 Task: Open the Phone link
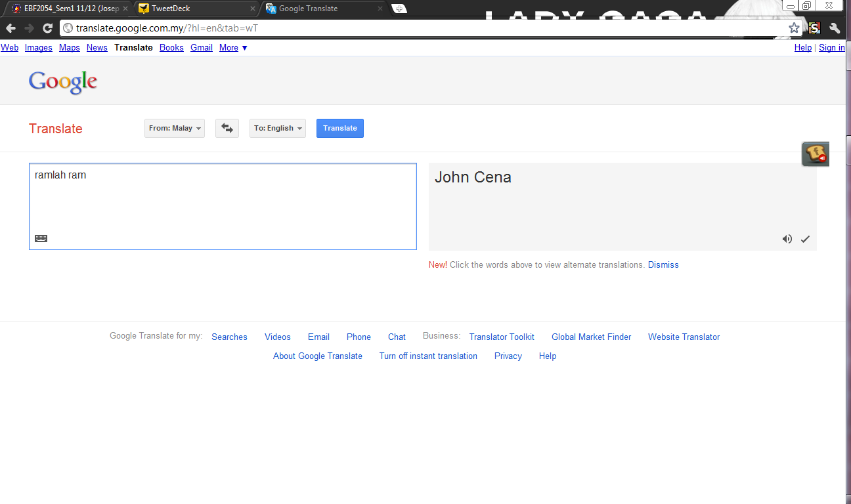coord(359,337)
